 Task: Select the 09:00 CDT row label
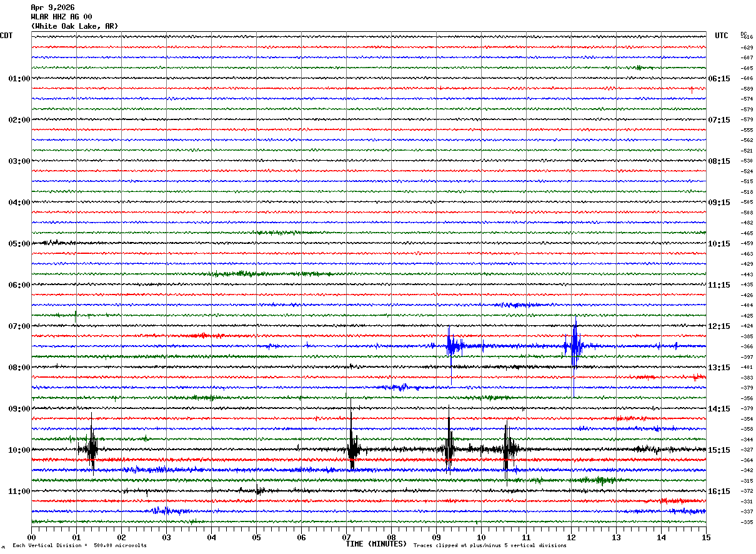coord(19,409)
